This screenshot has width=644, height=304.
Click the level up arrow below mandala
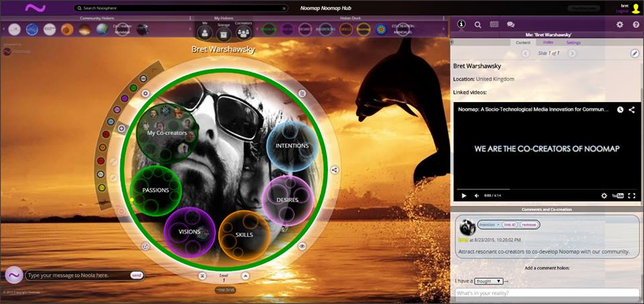tap(245, 276)
